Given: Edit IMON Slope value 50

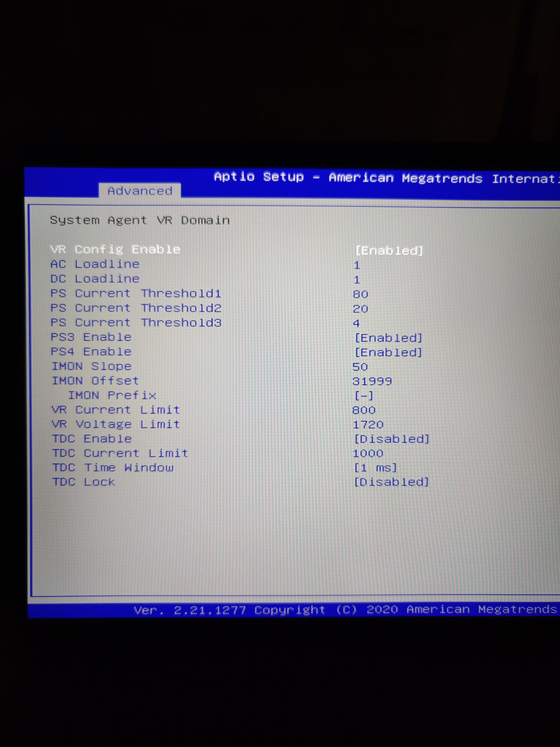Looking at the screenshot, I should click(x=360, y=367).
